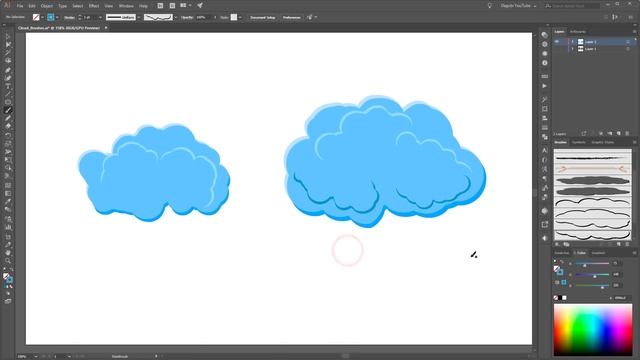Screen dimensions: 640x360
Task: Click the lightbulb tips icon
Action: coord(489,6)
